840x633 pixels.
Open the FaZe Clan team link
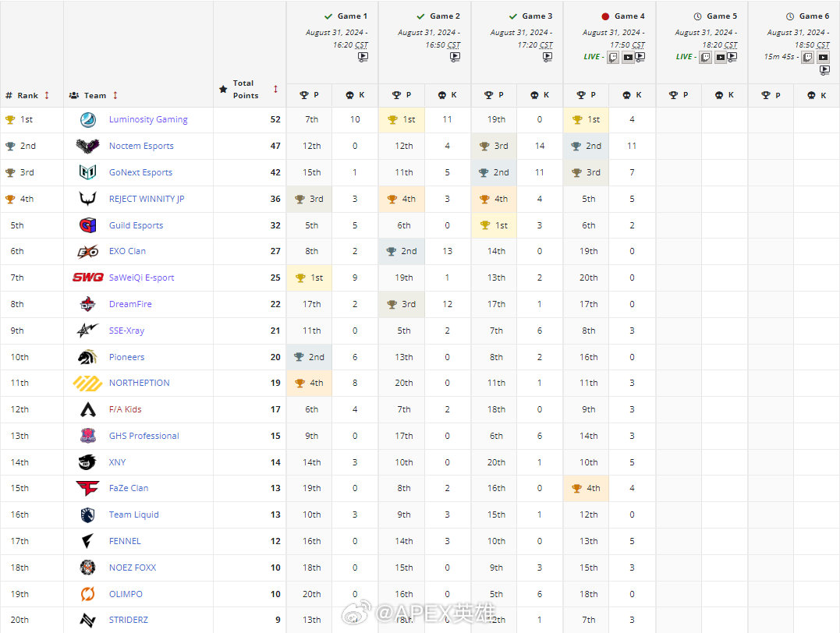(x=129, y=489)
